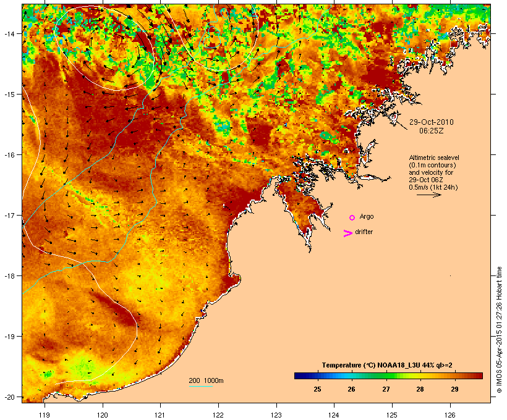Click the '(0.1m contours)' caption line
The image size is (507, 420).
(x=432, y=165)
